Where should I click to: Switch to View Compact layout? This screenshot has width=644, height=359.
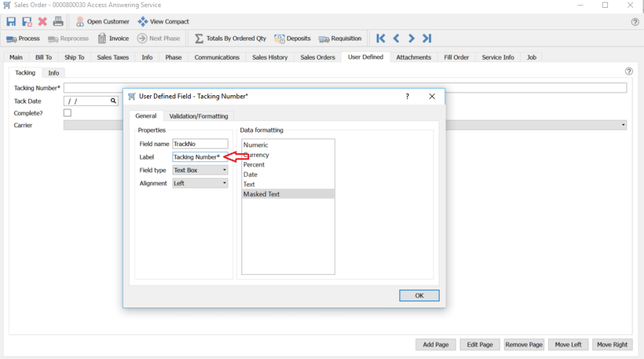[164, 22]
